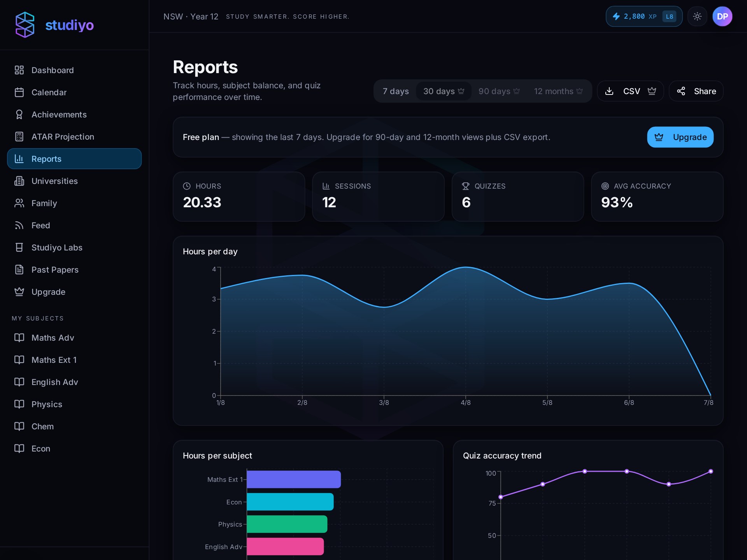Click the NSW · Year 12 label
This screenshot has width=747, height=560.
click(191, 16)
